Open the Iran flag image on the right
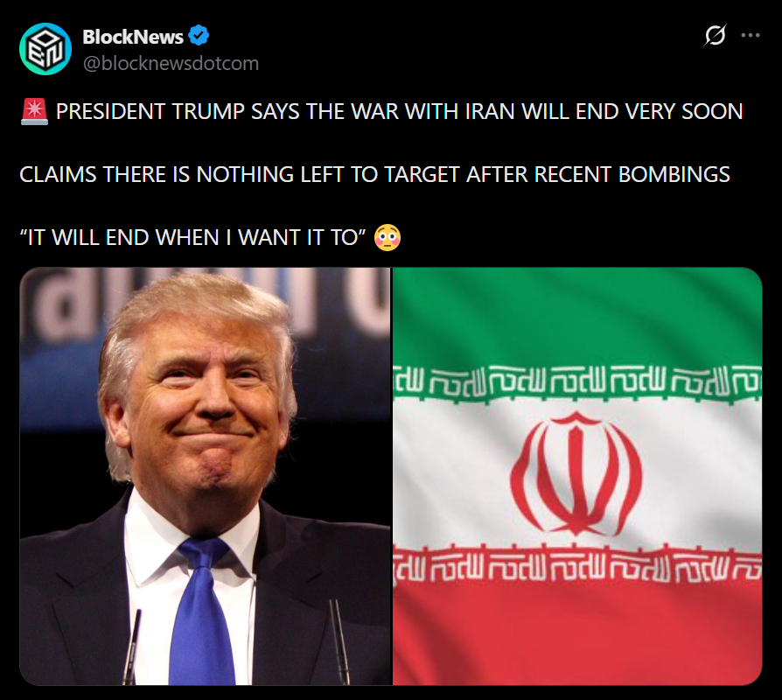The height and width of the screenshot is (700, 782). pyautogui.click(x=577, y=476)
